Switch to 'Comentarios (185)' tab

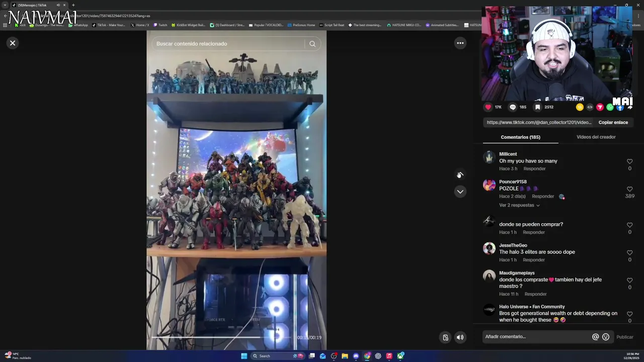point(520,137)
